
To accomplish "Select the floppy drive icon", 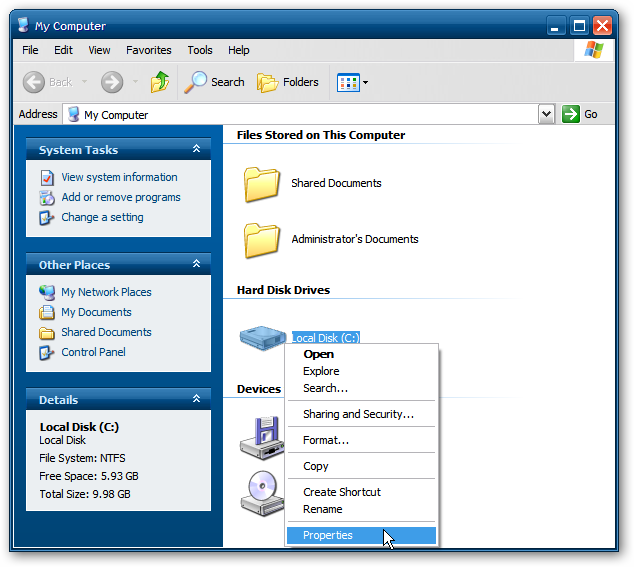I will pos(263,438).
